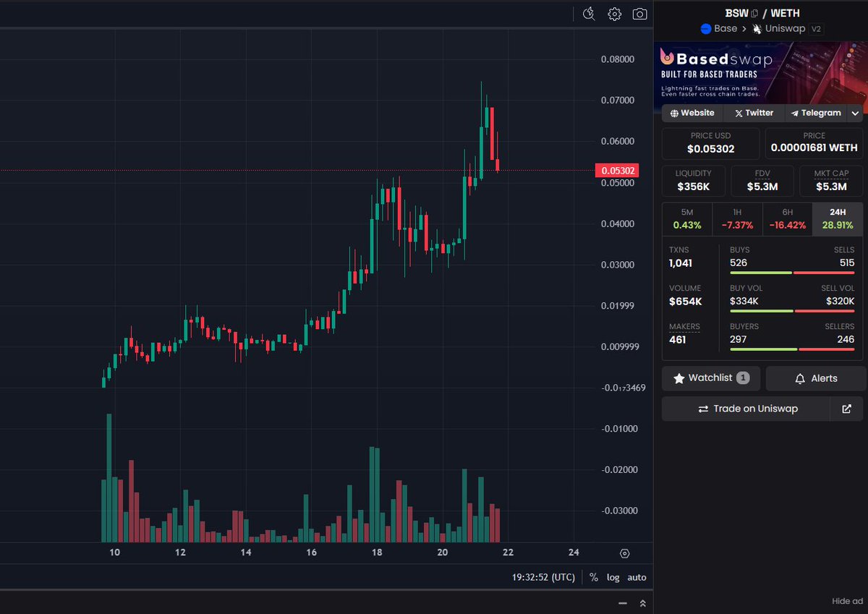The image size is (868, 614).
Task: Toggle log scale on chart
Action: coord(613,577)
